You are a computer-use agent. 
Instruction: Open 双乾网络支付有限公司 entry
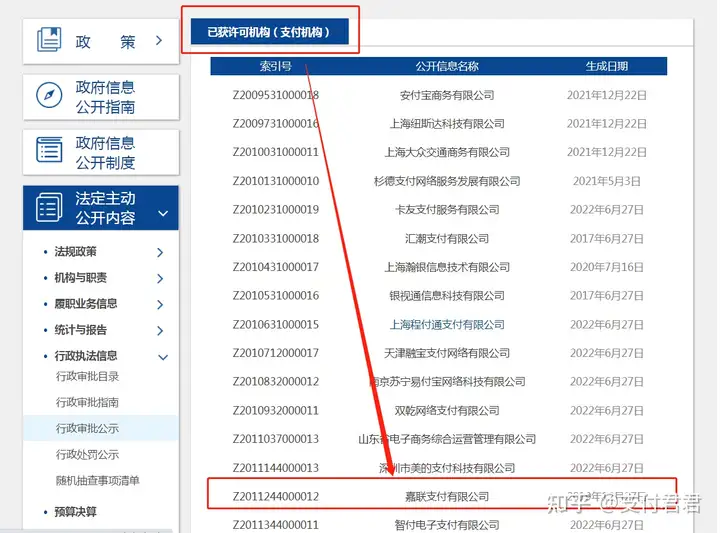447,411
